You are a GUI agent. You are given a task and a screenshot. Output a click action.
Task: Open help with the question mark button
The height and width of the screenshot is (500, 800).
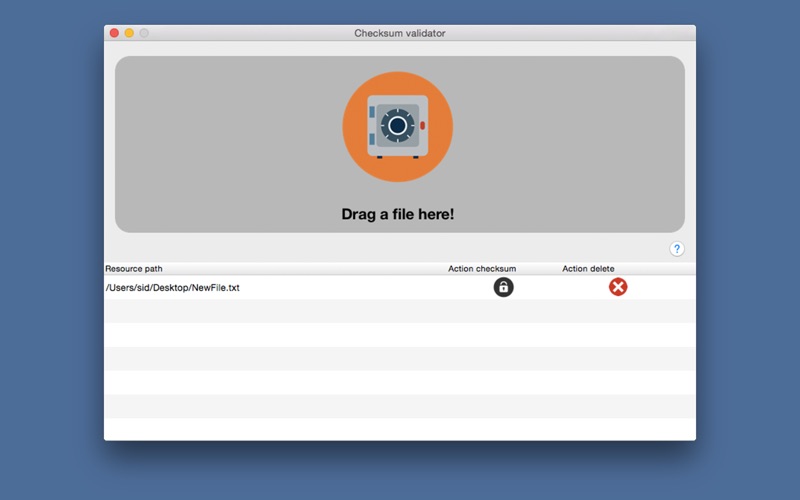[677, 249]
